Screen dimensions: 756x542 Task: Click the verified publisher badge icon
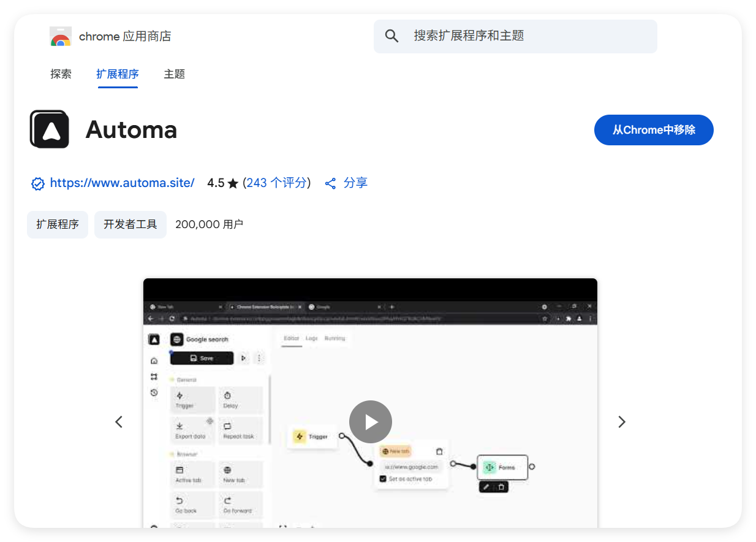(38, 183)
